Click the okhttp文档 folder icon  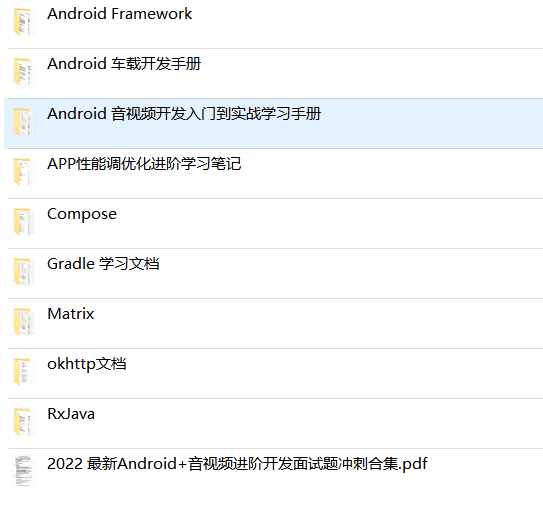coord(24,372)
